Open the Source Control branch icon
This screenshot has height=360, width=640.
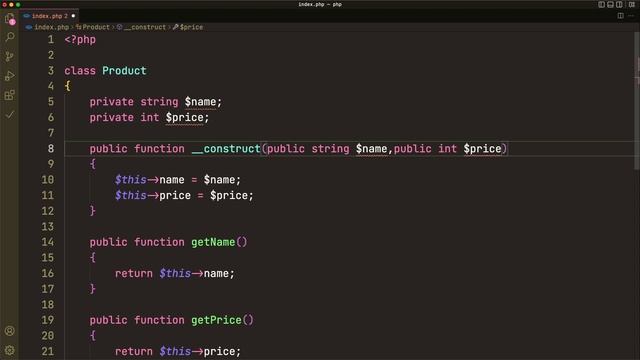(9, 56)
